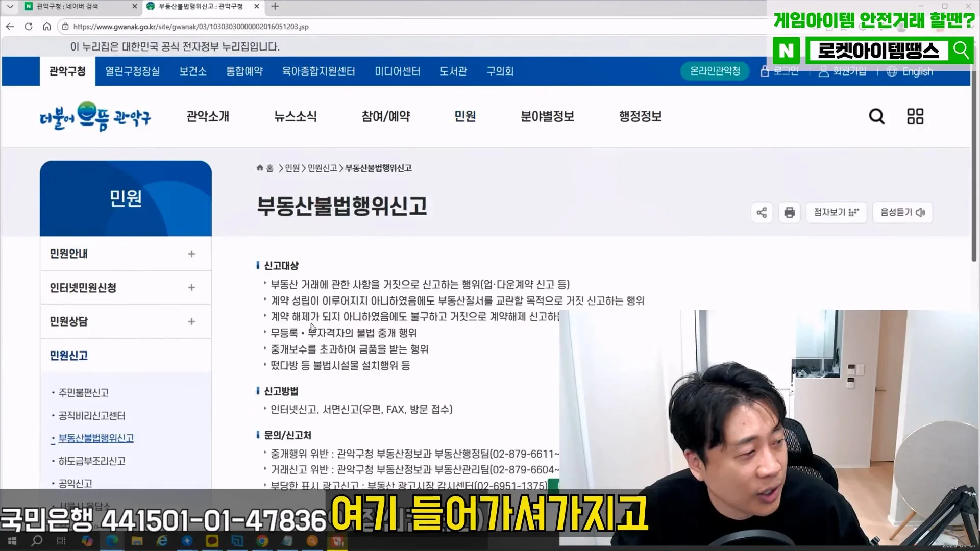Open the browser tab list dropdown arrow
Screen dimensions: 980x551
pyautogui.click(x=10, y=6)
